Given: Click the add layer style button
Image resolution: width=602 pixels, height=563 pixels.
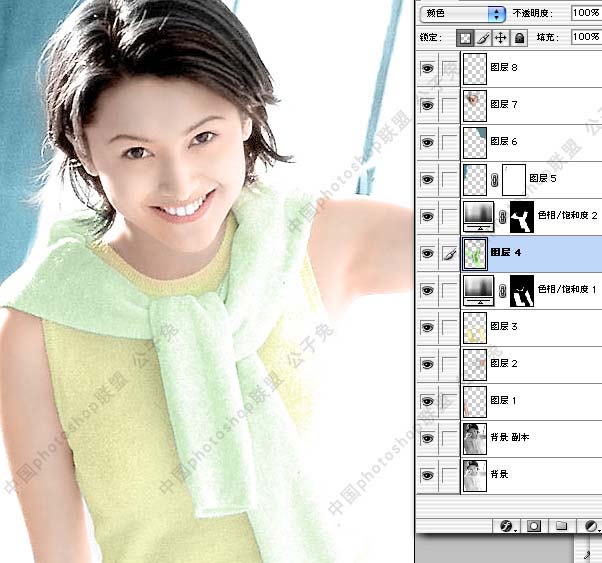Looking at the screenshot, I should 506,525.
